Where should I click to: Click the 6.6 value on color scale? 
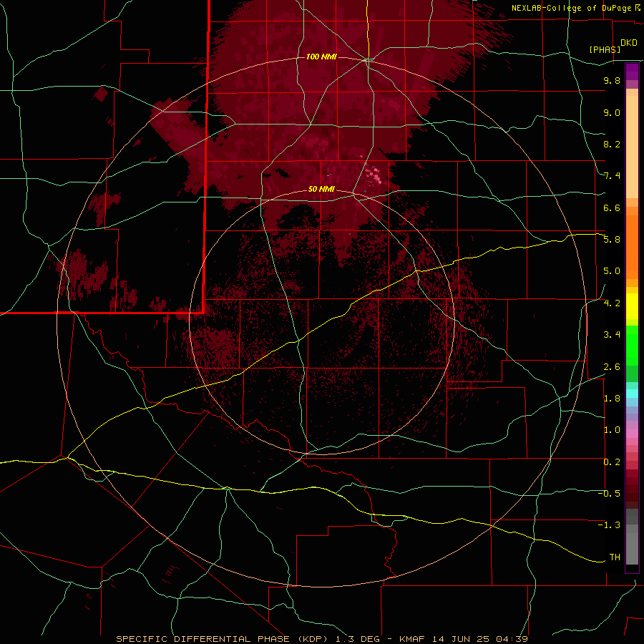pyautogui.click(x=612, y=208)
